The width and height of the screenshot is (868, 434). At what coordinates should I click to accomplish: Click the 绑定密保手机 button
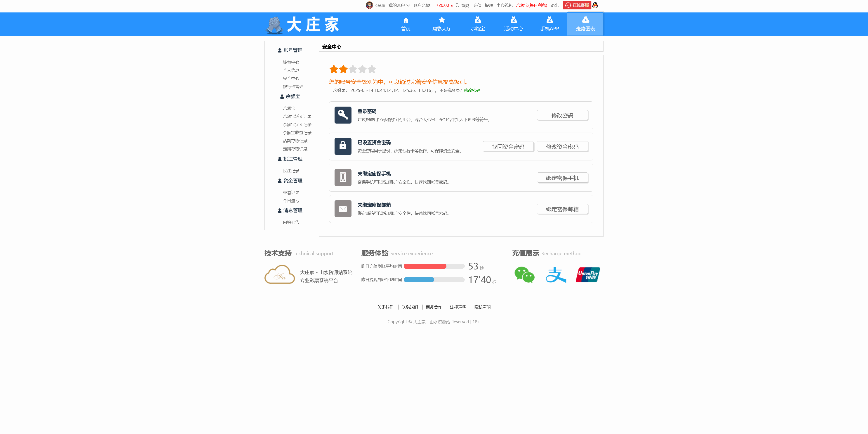[562, 178]
